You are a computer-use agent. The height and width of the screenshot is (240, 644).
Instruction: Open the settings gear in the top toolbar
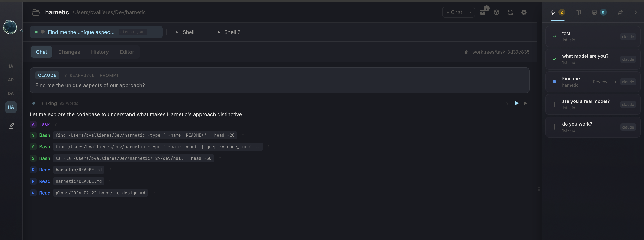(x=524, y=12)
